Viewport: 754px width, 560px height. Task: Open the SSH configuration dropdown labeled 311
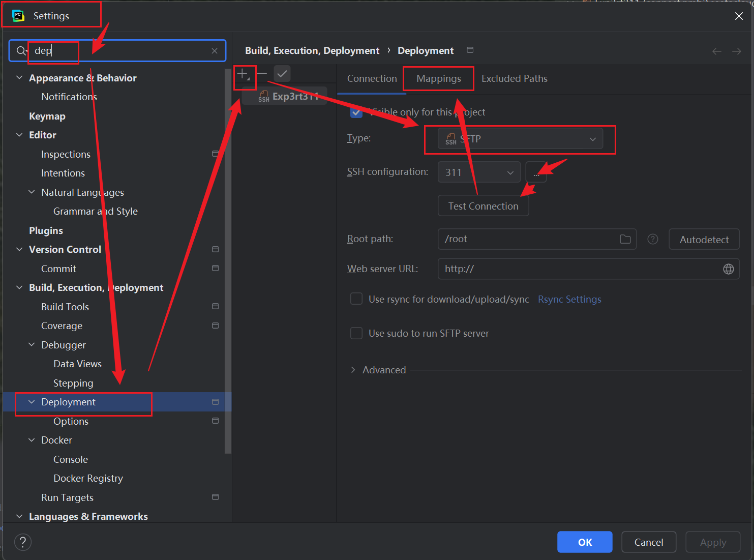[478, 172]
